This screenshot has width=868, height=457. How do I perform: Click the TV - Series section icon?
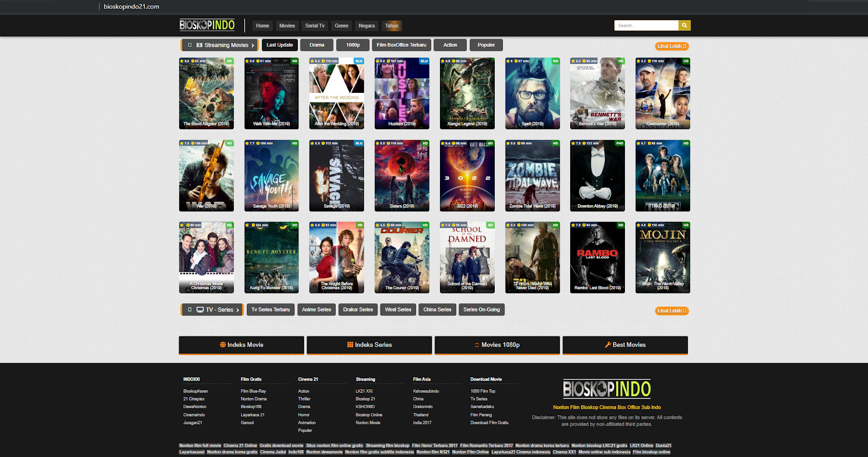pos(200,310)
